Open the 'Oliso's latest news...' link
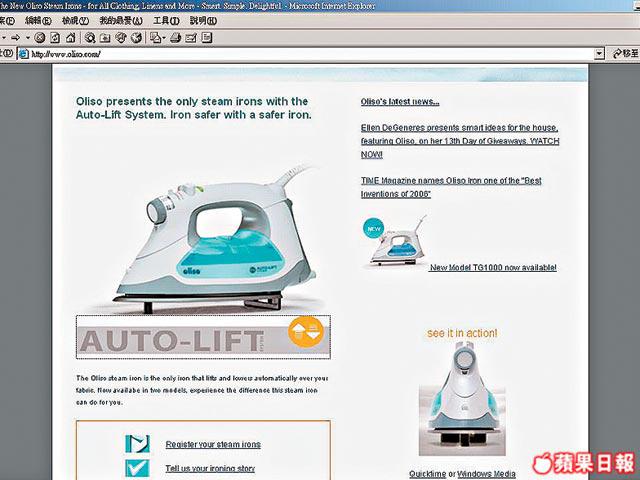Image resolution: width=640 pixels, height=480 pixels. [399, 102]
